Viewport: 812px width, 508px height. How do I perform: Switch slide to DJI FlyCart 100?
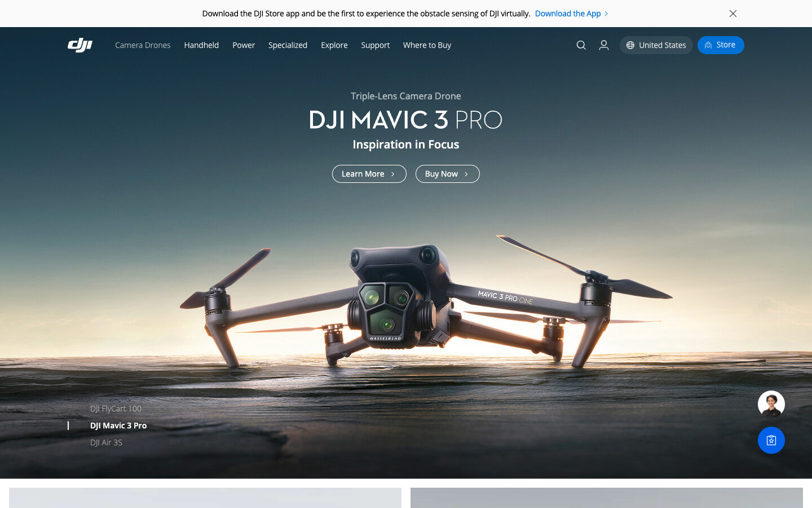click(x=116, y=409)
